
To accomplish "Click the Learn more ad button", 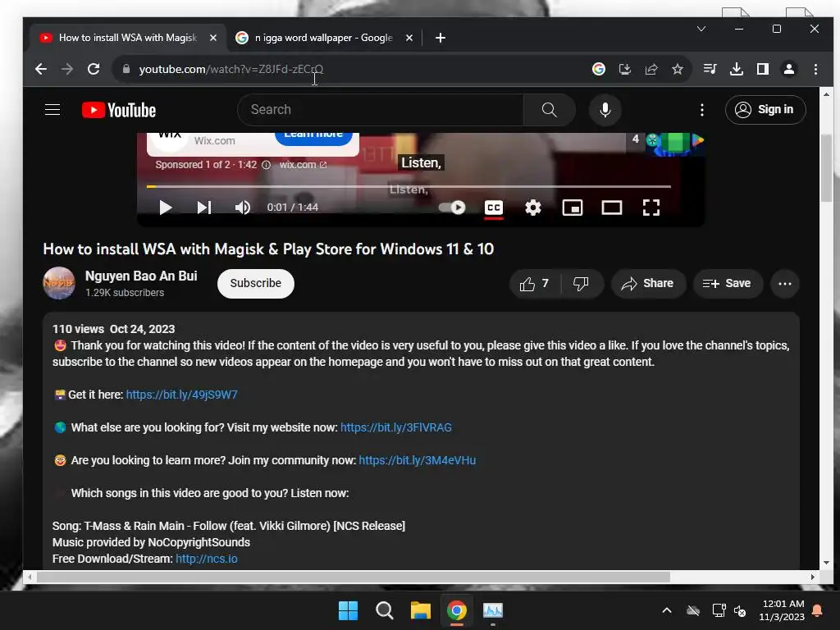I will (x=313, y=137).
